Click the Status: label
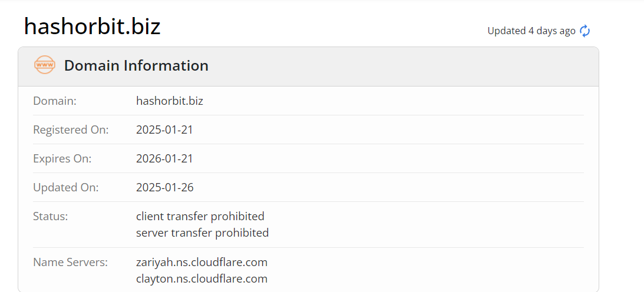644x292 pixels. pyautogui.click(x=50, y=215)
